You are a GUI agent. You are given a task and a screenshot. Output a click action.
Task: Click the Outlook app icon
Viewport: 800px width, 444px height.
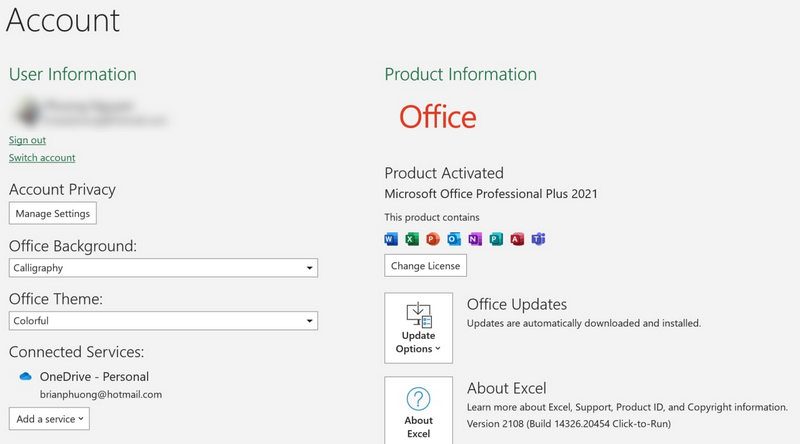pyautogui.click(x=454, y=239)
